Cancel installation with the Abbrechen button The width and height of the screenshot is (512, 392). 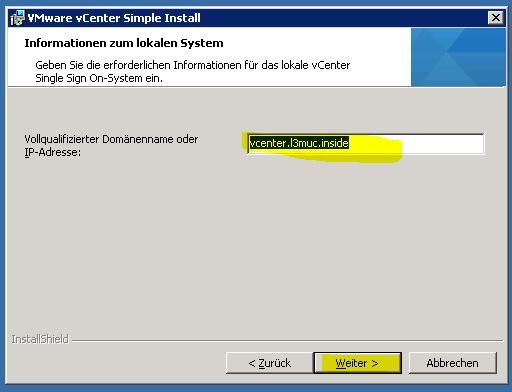point(453,363)
